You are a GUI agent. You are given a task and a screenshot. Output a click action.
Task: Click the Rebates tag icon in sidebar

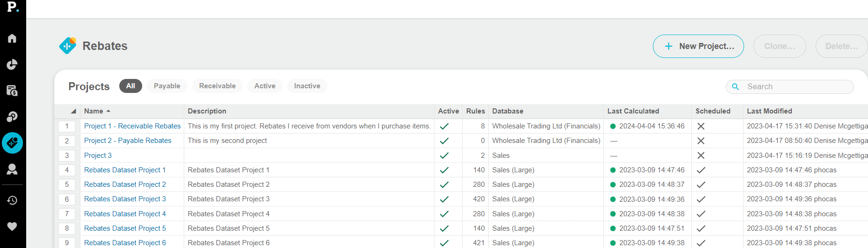click(12, 143)
